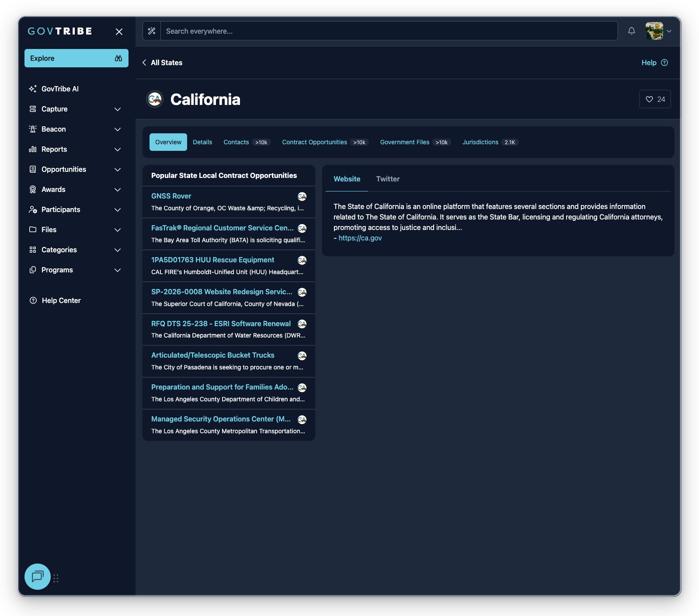Open the Contract Opportunities tab
The height and width of the screenshot is (616, 699).
click(325, 142)
